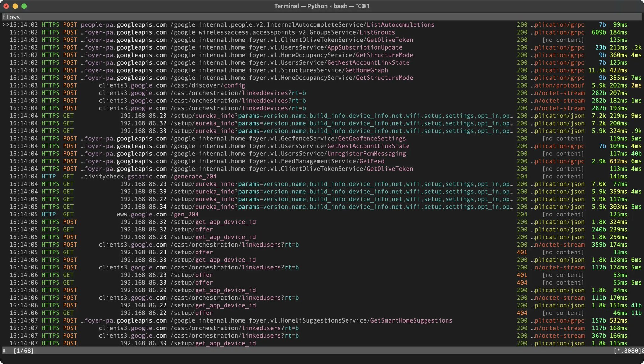Click the linkeddevices flow with 207ms duration

tap(322, 93)
